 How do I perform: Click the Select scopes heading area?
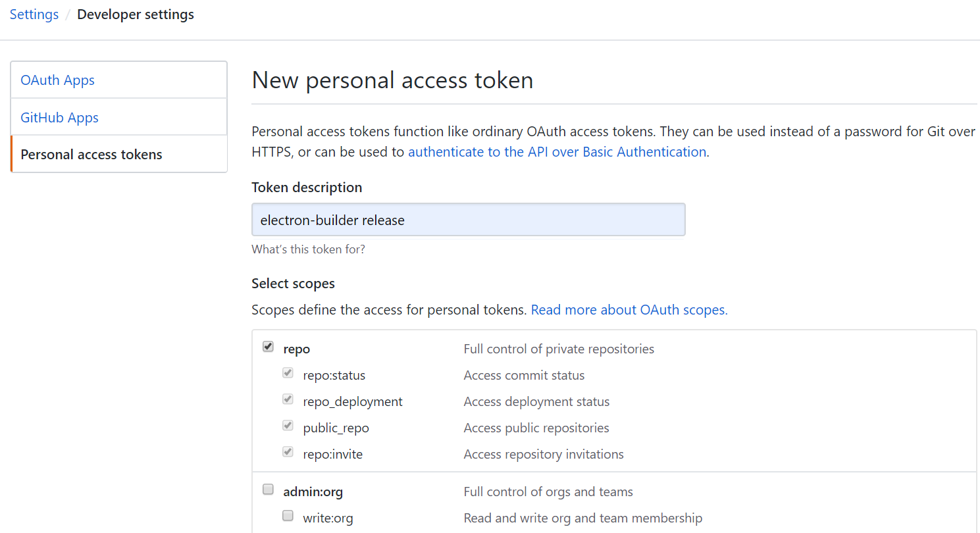pos(293,283)
